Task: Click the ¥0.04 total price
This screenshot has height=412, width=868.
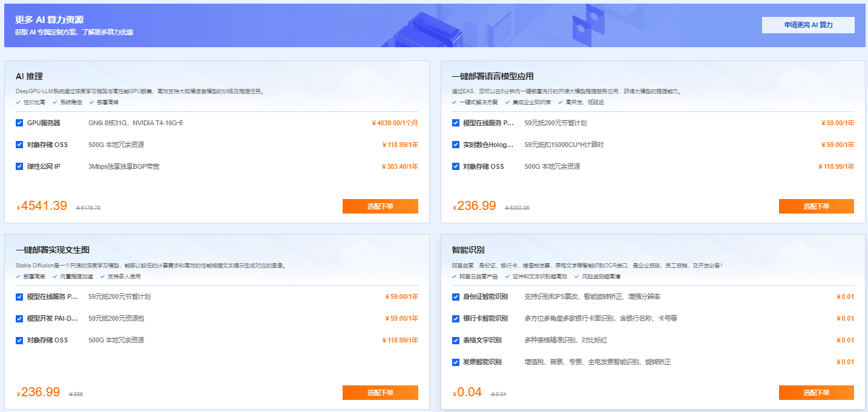Action: 467,392
